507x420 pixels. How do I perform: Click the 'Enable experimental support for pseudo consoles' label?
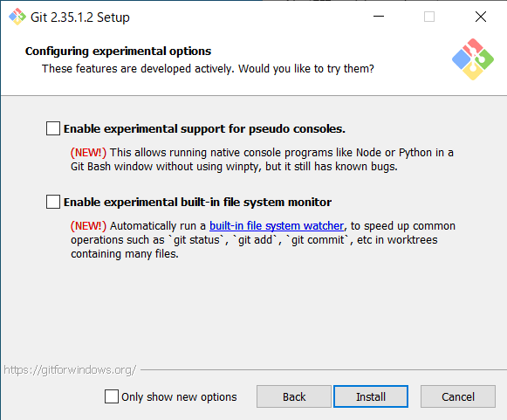pos(204,128)
